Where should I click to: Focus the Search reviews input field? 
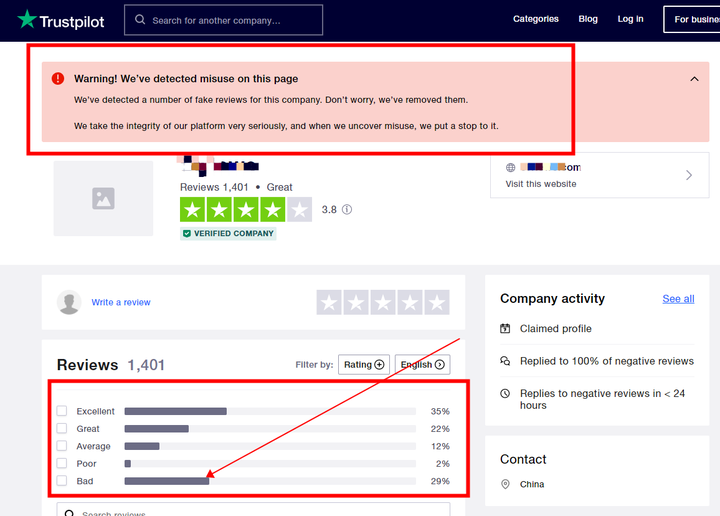click(253, 510)
